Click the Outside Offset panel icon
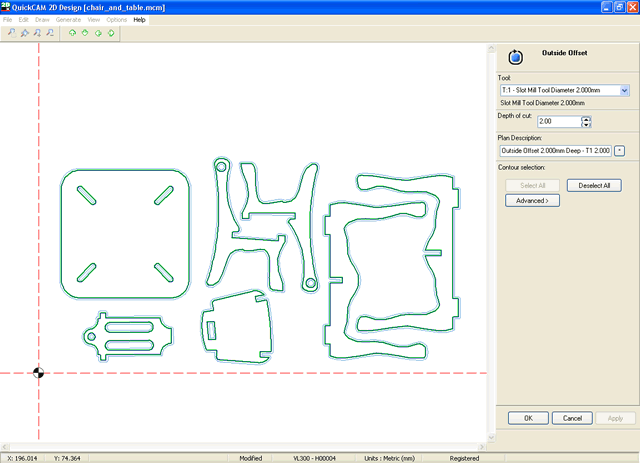 pos(516,57)
